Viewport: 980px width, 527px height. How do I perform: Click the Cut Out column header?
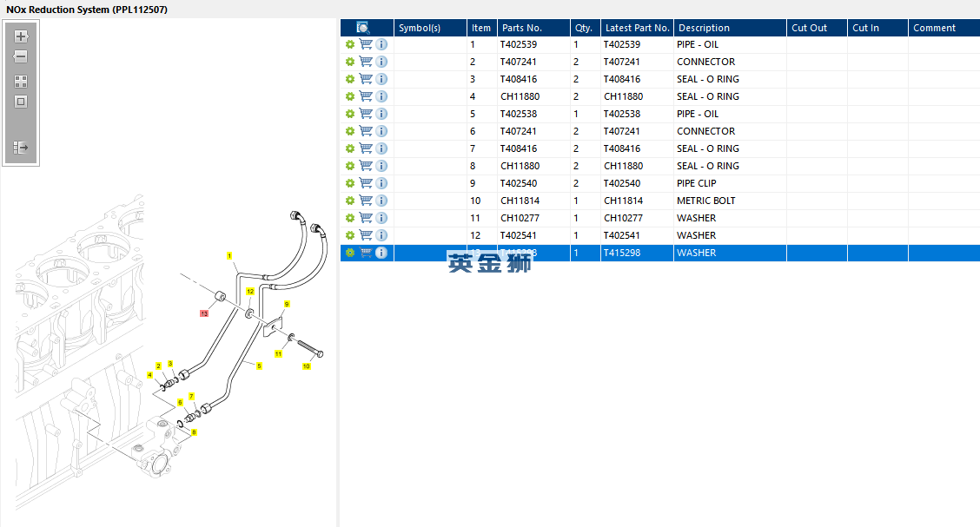[817, 28]
